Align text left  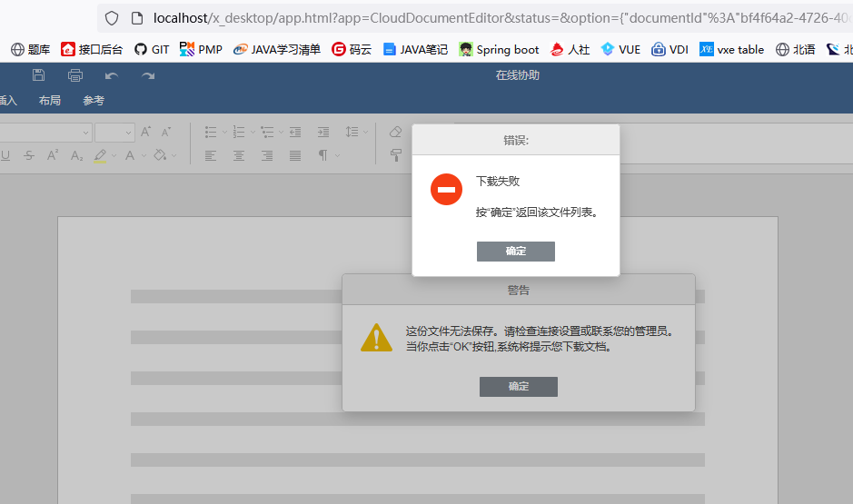[x=211, y=156]
